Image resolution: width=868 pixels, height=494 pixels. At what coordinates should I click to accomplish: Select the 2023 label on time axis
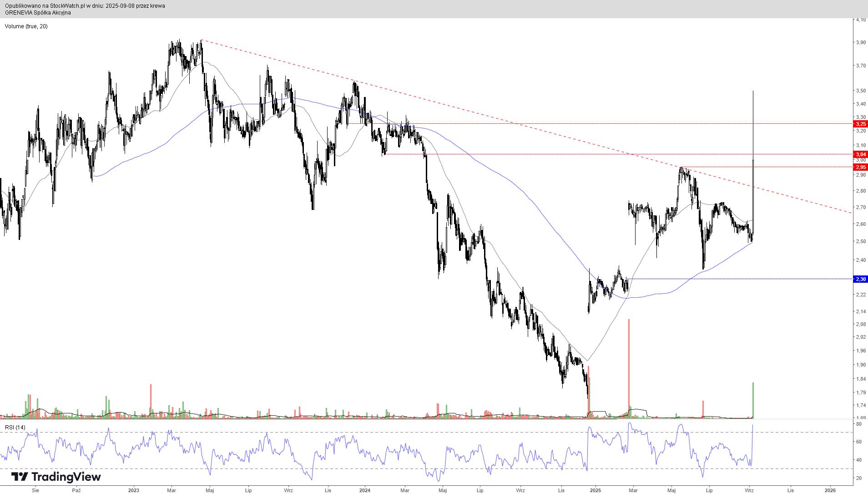point(133,490)
